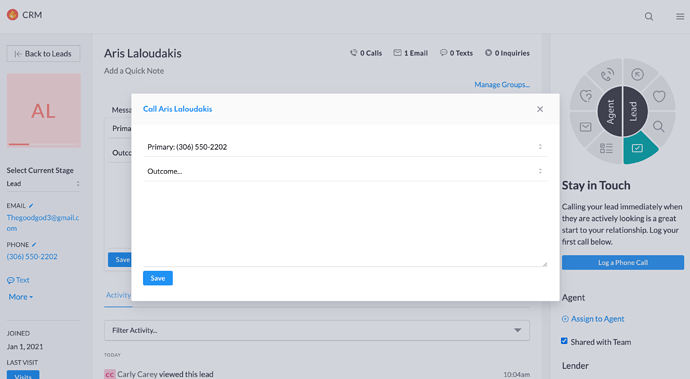This screenshot has width=690, height=379.
Task: Toggle Shared with Team checkbox
Action: pos(564,341)
